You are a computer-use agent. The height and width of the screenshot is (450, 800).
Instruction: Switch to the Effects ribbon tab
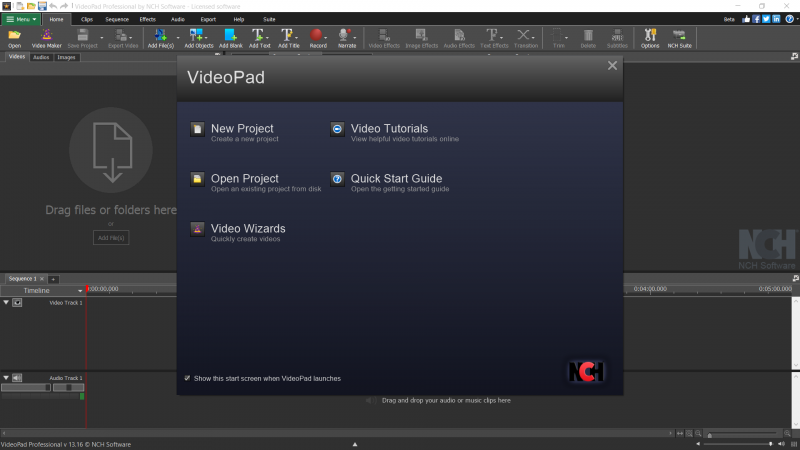pos(148,19)
